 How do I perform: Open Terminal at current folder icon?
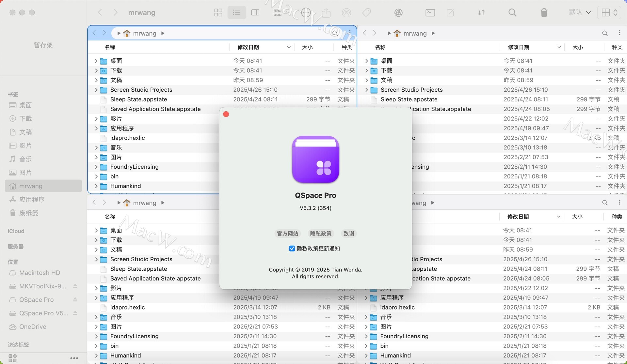(x=430, y=13)
